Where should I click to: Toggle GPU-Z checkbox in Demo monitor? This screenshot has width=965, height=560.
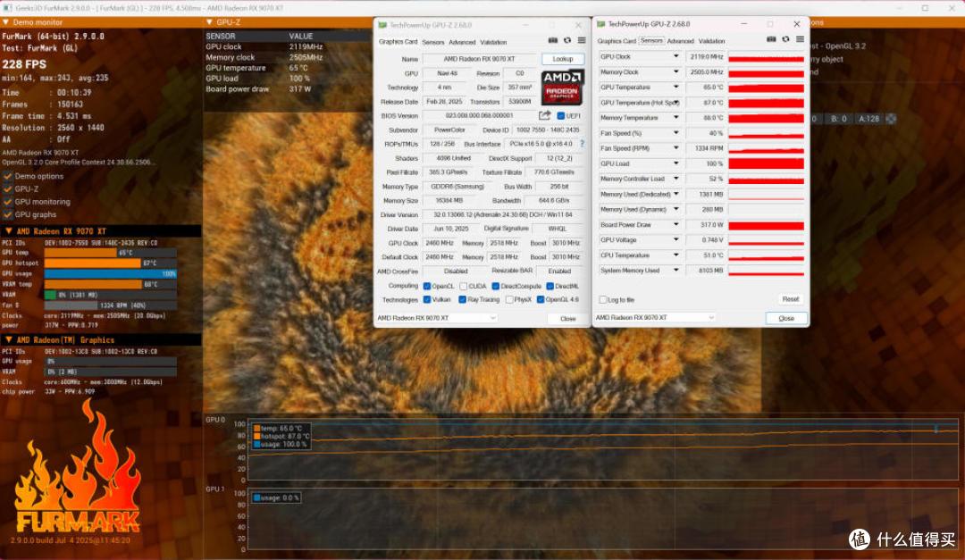(x=8, y=189)
